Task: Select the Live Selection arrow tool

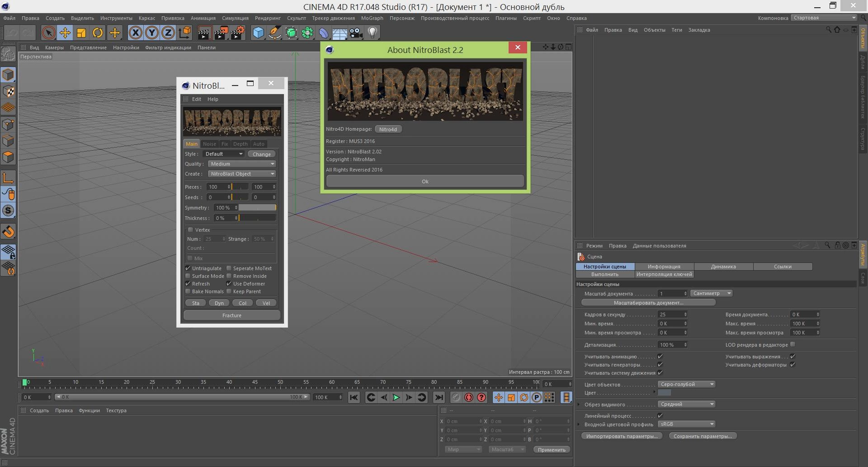Action: [48, 33]
